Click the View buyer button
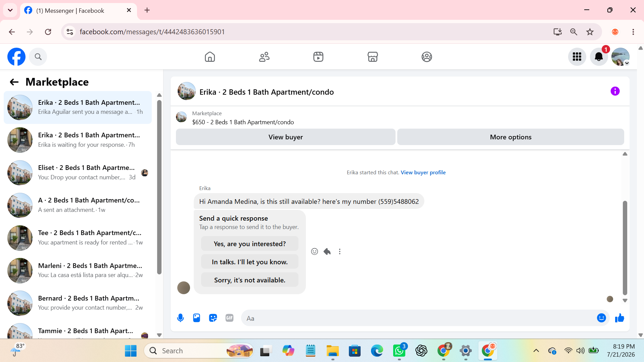Image resolution: width=644 pixels, height=362 pixels. click(x=286, y=137)
